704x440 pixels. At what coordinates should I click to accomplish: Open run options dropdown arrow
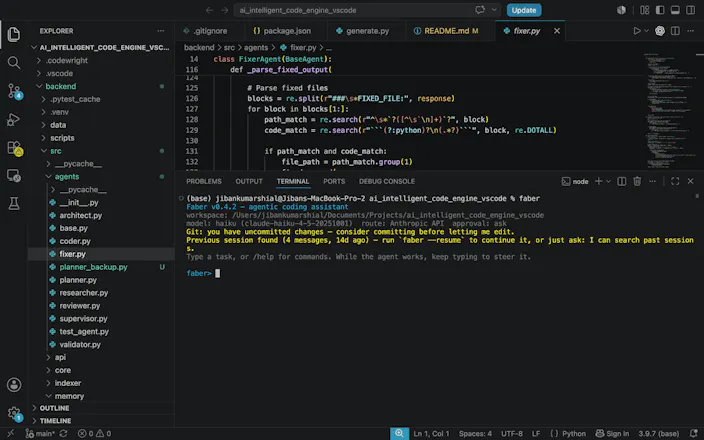647,31
